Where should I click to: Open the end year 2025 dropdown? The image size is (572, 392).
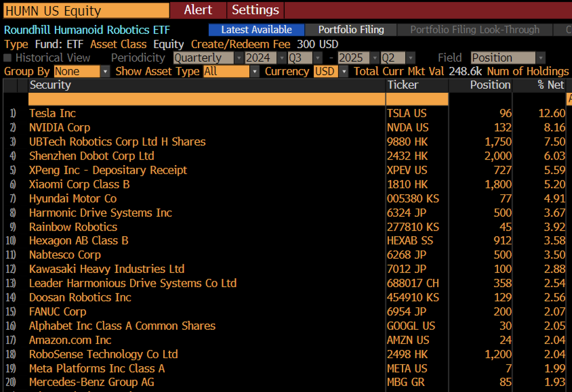[358, 58]
